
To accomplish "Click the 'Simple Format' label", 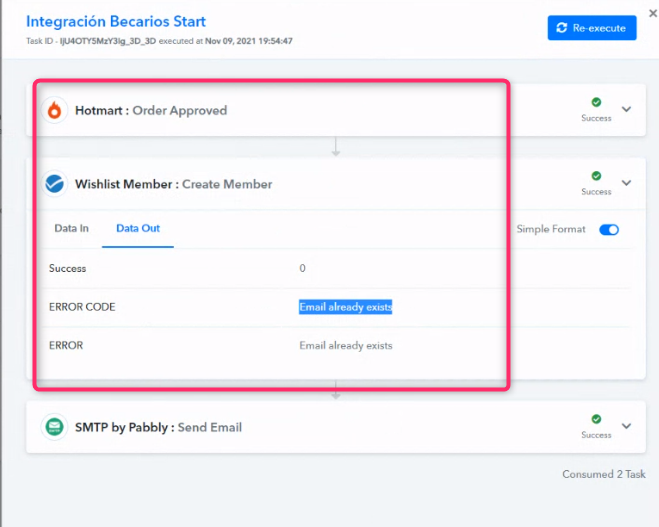I will (x=551, y=229).
